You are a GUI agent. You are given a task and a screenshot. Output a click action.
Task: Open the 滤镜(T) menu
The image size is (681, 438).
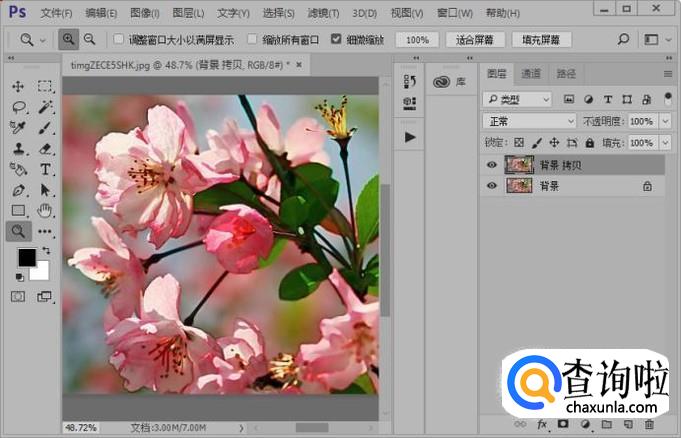[322, 13]
